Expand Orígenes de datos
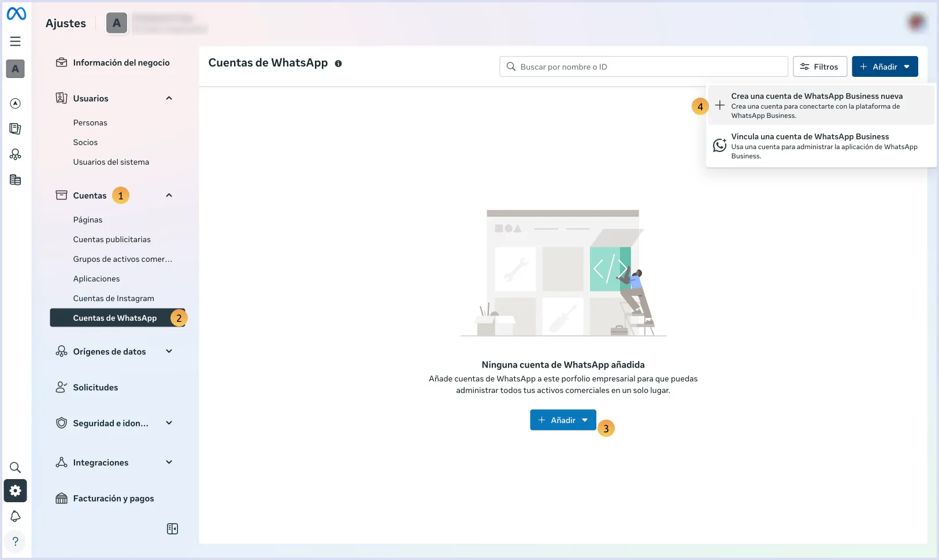The height and width of the screenshot is (560, 939). [x=169, y=351]
